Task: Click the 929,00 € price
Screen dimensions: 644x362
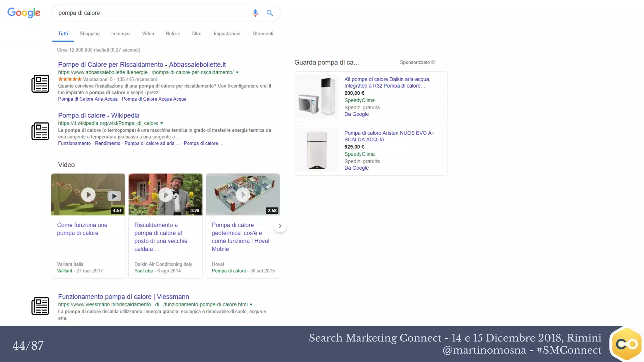Action: [x=354, y=147]
